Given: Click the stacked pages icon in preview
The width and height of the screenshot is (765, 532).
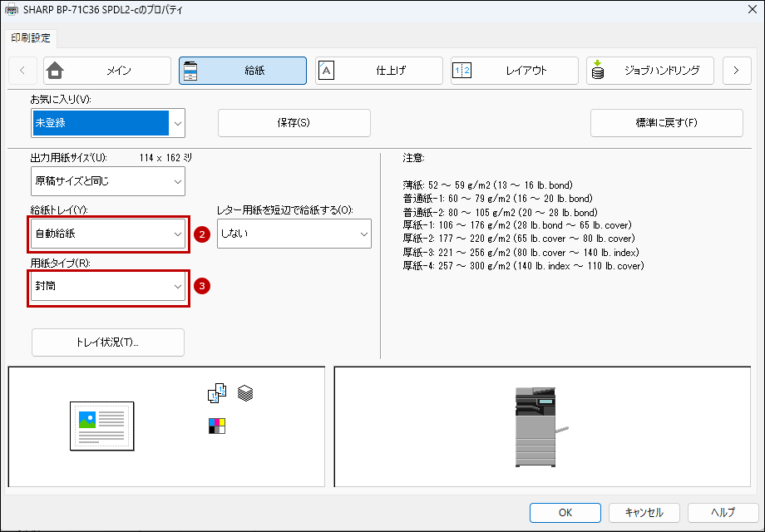Looking at the screenshot, I should [244, 392].
